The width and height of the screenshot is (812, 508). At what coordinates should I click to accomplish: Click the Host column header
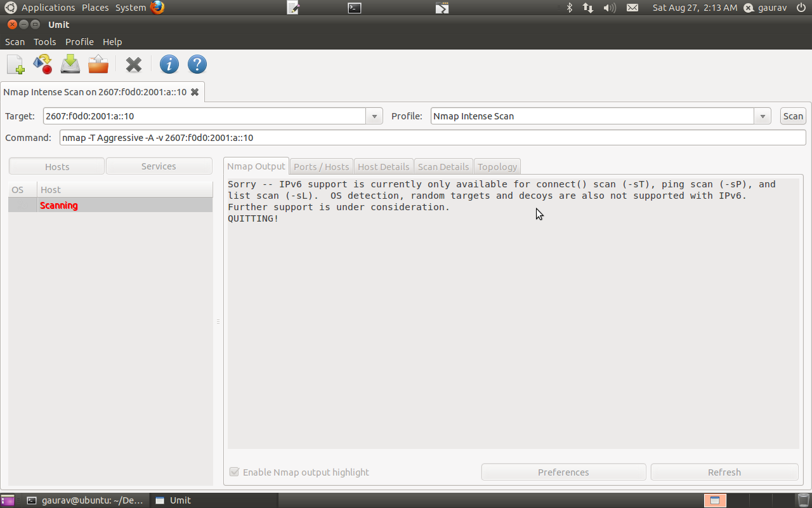coord(125,190)
